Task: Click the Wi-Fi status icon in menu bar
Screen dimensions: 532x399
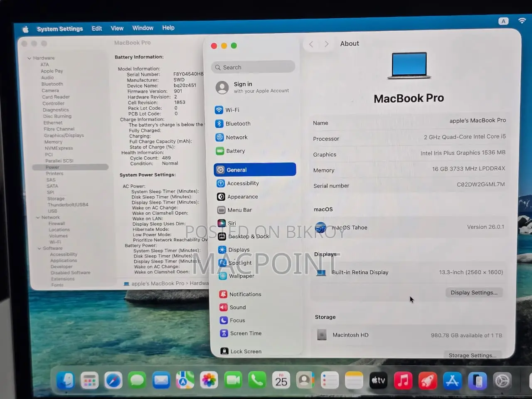Action: pos(522,20)
